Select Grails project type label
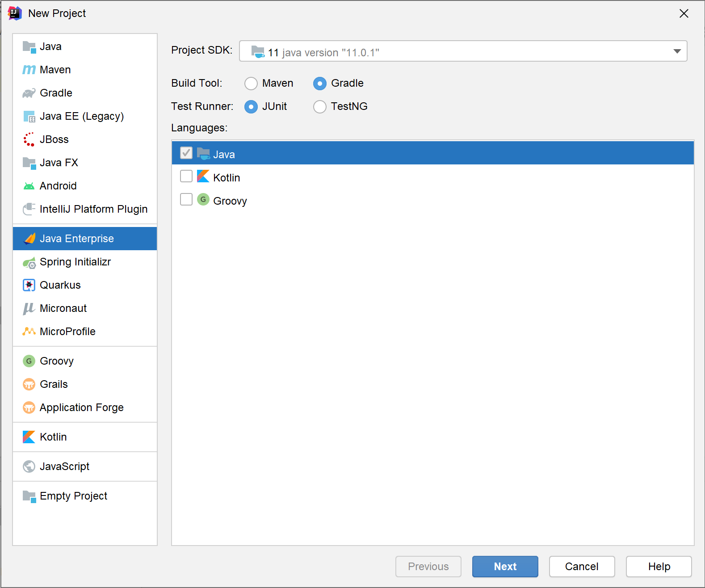 click(54, 384)
